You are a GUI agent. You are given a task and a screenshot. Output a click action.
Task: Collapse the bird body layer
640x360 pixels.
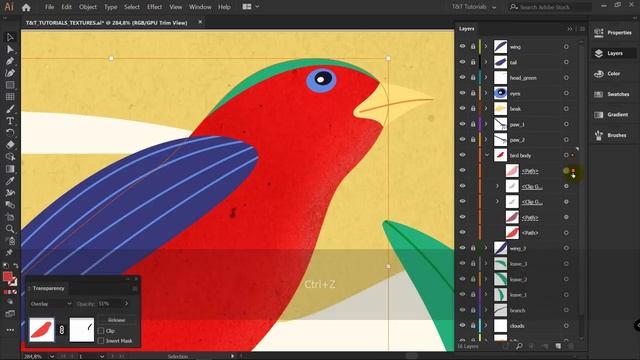pos(487,155)
